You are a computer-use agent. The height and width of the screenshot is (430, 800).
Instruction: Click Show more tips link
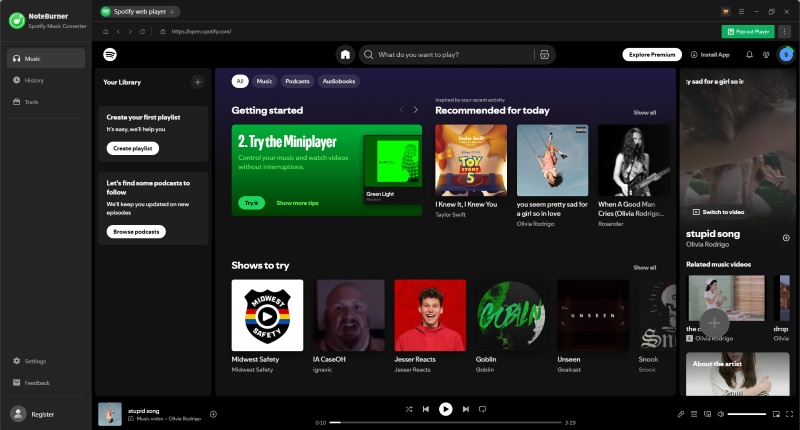pos(297,203)
